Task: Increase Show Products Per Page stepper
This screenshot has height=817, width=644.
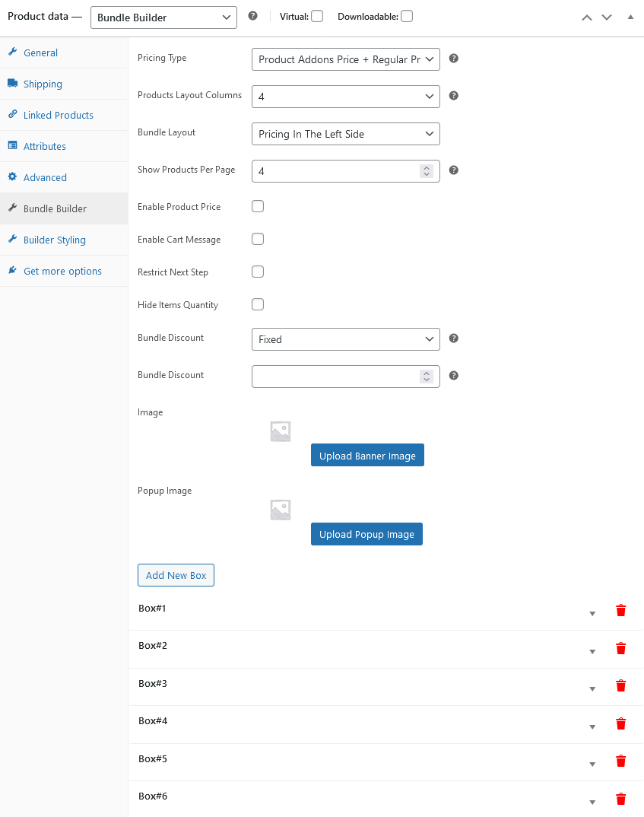Action: [427, 168]
